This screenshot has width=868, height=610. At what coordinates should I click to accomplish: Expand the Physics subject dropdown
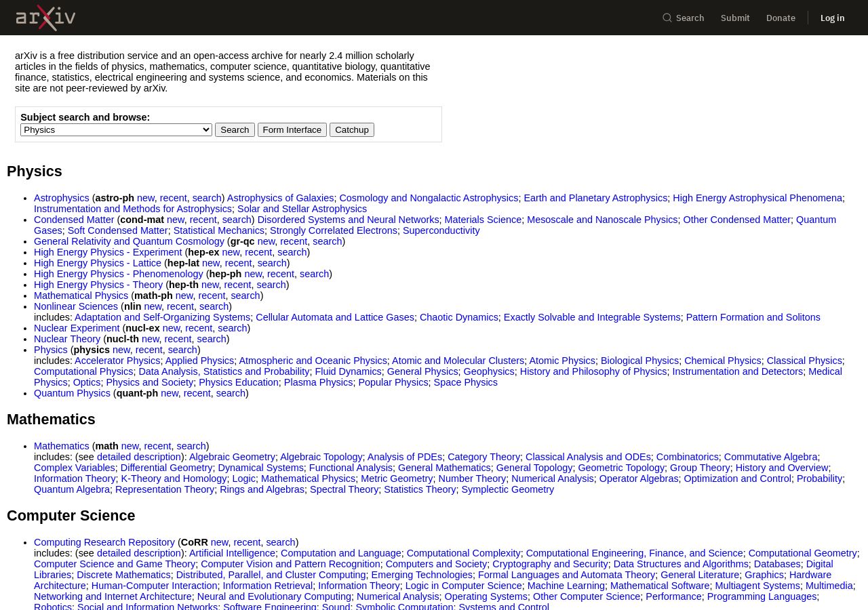tap(116, 129)
